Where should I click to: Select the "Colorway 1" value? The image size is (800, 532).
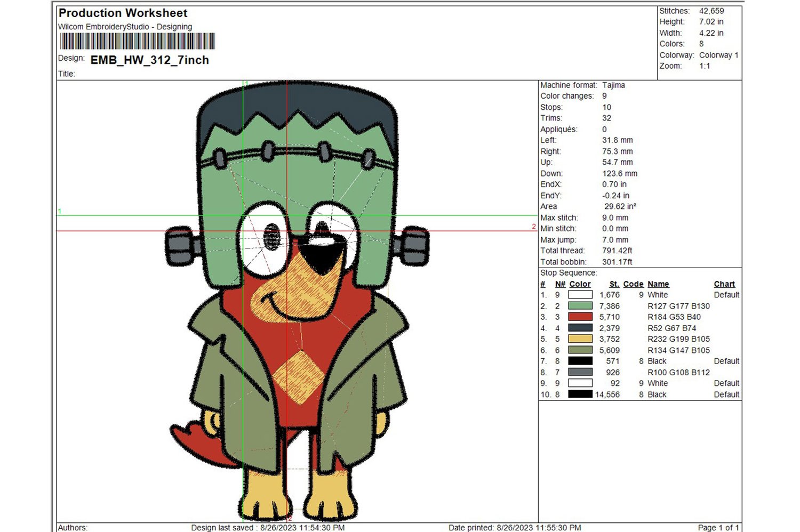point(719,55)
